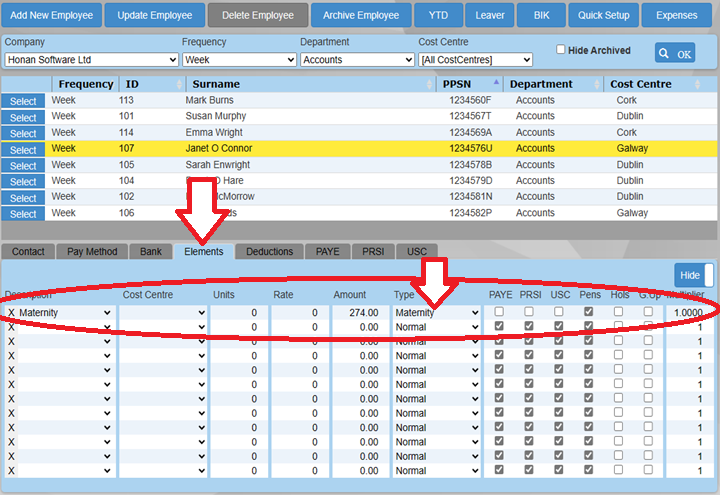Toggle Hide Archived checkbox
720x495 pixels.
coord(561,50)
